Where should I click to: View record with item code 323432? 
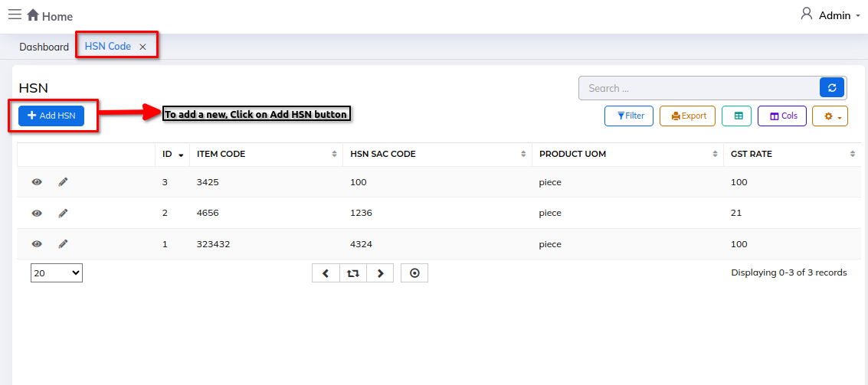(x=37, y=244)
